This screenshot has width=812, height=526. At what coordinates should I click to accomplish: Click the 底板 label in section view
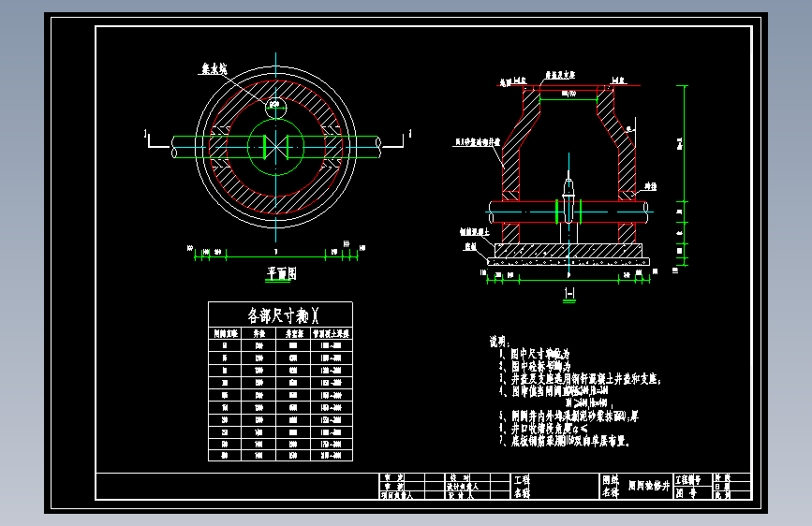point(470,246)
